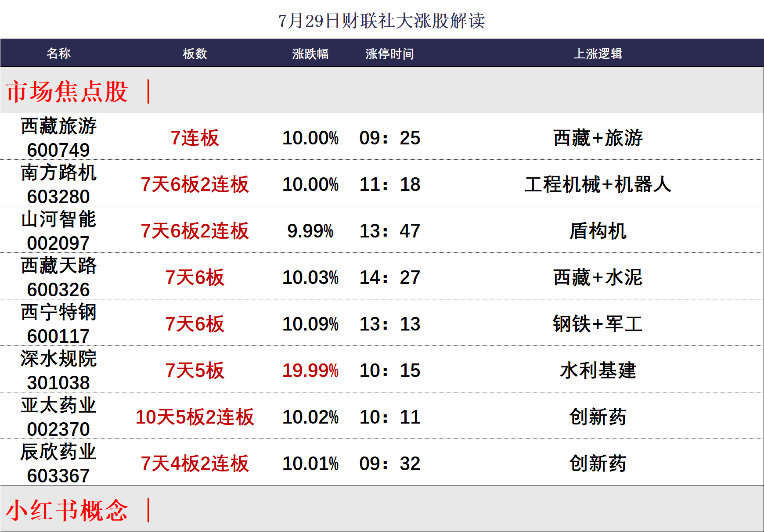The image size is (764, 532).
Task: Click limit-up time 10:11
Action: (390, 417)
